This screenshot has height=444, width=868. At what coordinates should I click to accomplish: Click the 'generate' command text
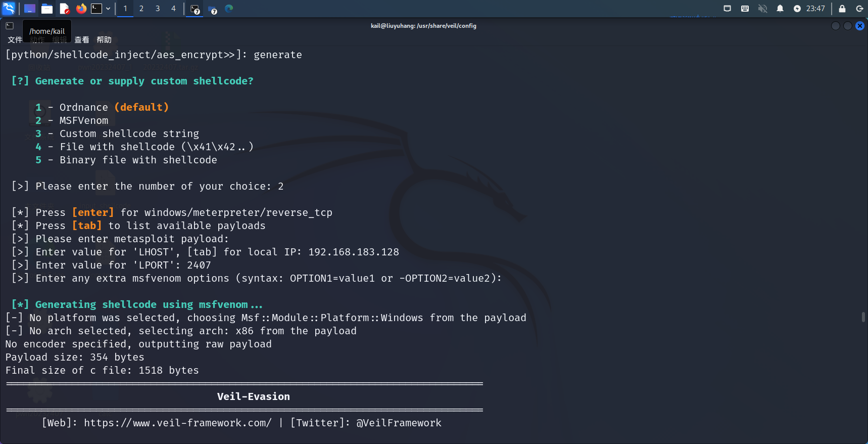click(x=278, y=55)
